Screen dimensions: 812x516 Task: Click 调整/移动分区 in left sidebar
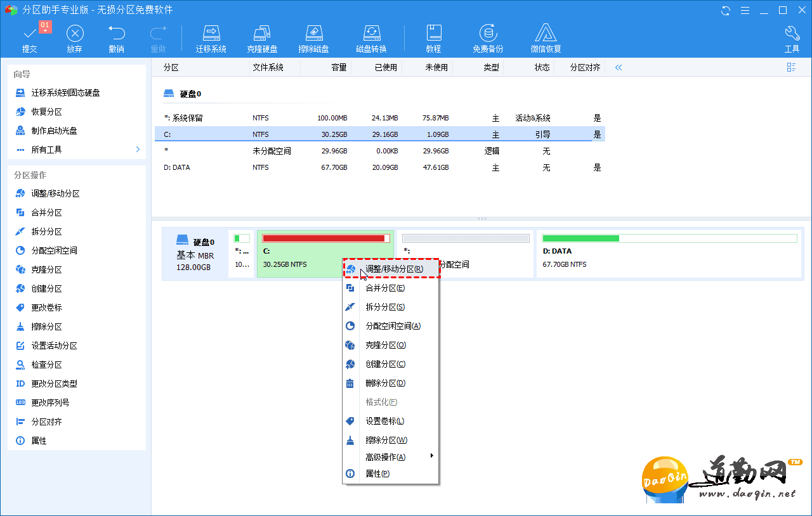coord(48,193)
